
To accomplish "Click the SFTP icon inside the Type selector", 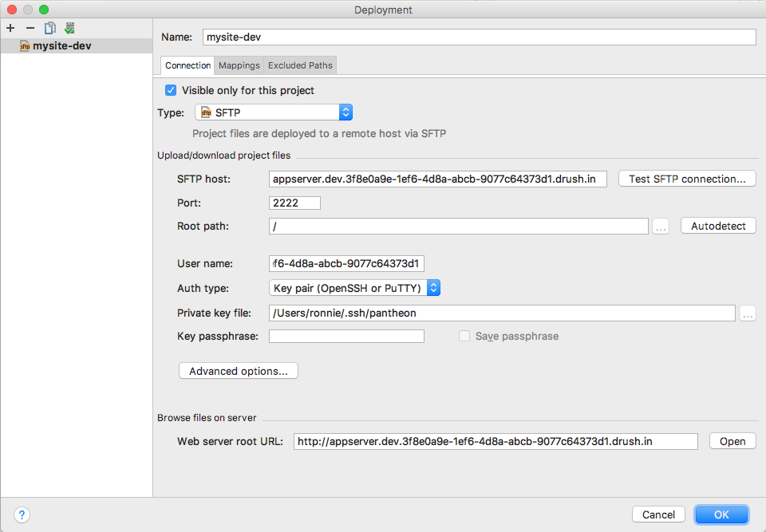I will [x=207, y=112].
